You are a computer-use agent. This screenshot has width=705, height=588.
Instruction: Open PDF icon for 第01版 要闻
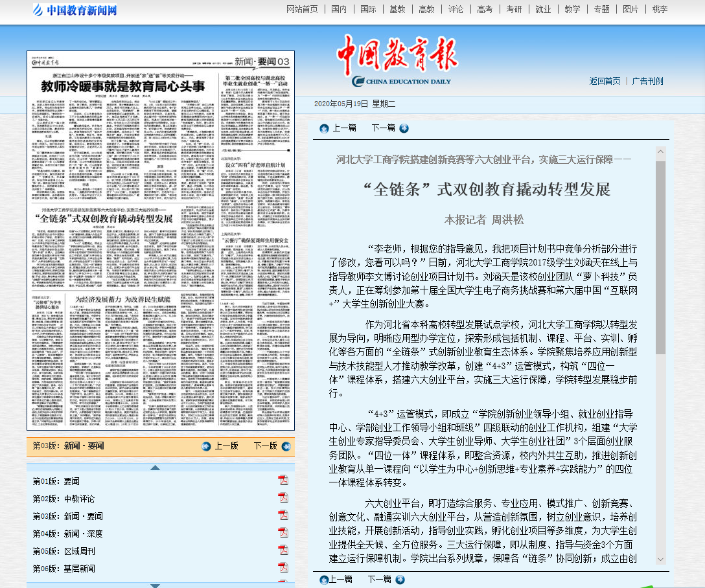283,481
